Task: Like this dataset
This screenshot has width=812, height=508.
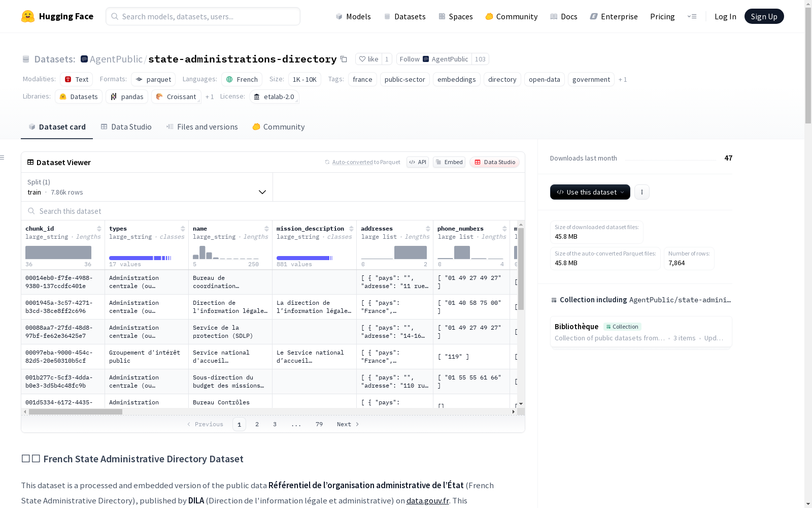Action: (x=368, y=59)
